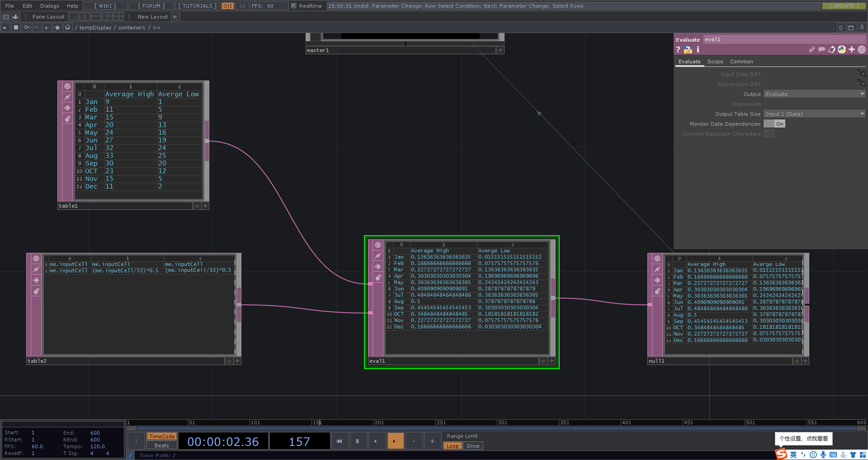Open the Output dropdown set to Evaluate

tap(814, 94)
